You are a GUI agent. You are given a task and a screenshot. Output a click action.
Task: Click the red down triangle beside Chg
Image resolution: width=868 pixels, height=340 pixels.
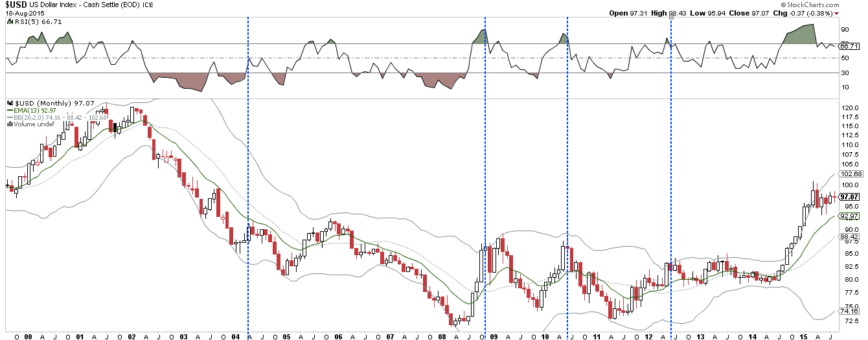pyautogui.click(x=836, y=14)
